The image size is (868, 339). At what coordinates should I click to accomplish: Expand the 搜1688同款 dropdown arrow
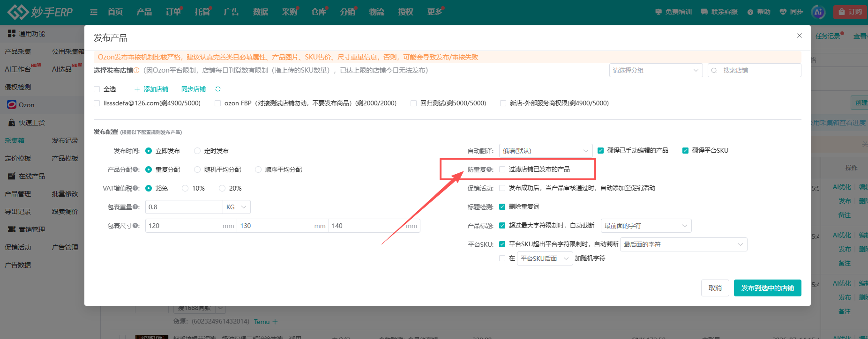221,308
